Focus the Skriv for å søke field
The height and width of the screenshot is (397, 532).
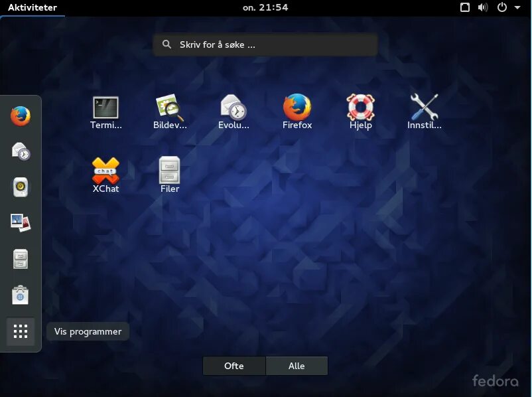coord(265,44)
